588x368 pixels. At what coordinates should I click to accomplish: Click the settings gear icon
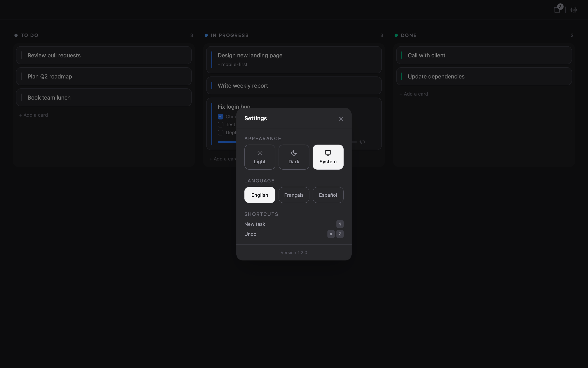pos(574,10)
